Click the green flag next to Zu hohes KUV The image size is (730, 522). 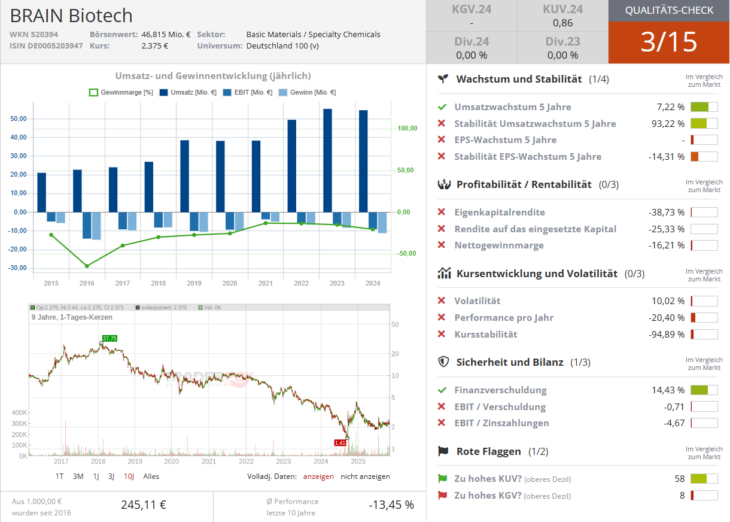[442, 479]
